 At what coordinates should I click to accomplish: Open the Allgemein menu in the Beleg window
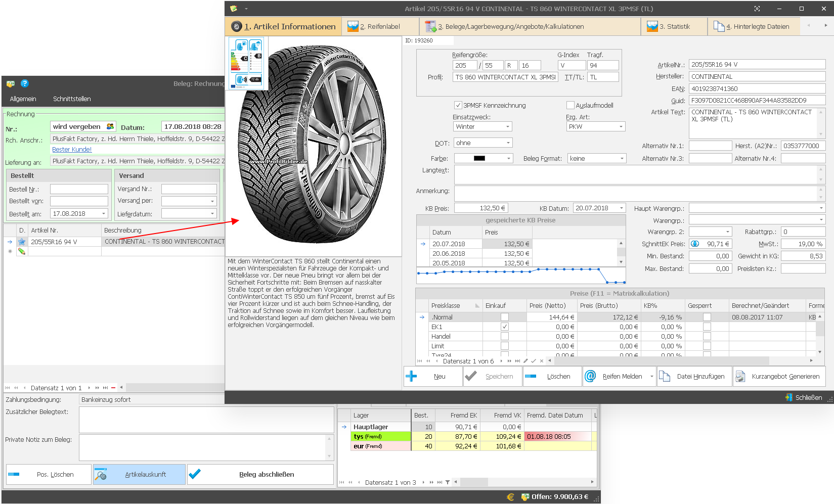[x=23, y=99]
